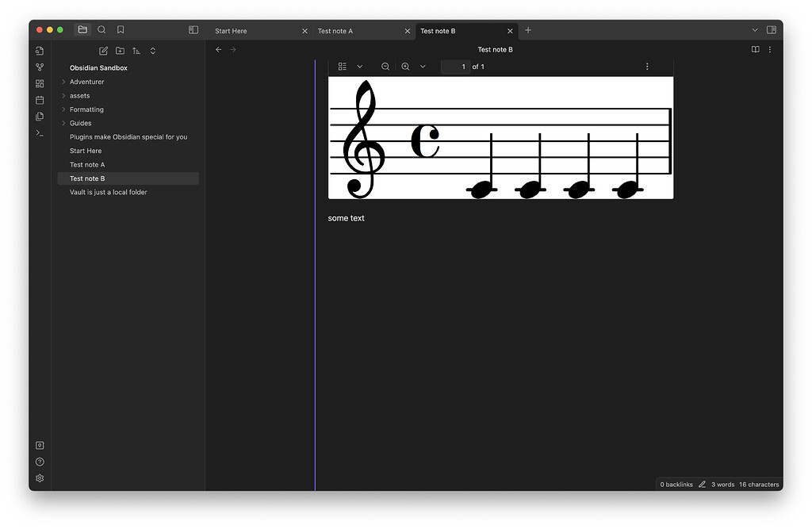Open Obsidian settings via the gear icon

[40, 478]
